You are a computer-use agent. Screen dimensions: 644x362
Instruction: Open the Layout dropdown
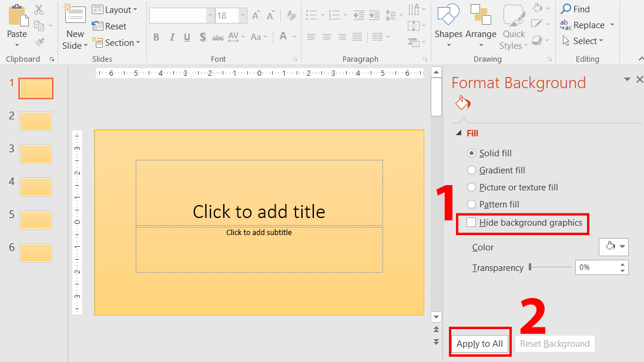(x=115, y=9)
